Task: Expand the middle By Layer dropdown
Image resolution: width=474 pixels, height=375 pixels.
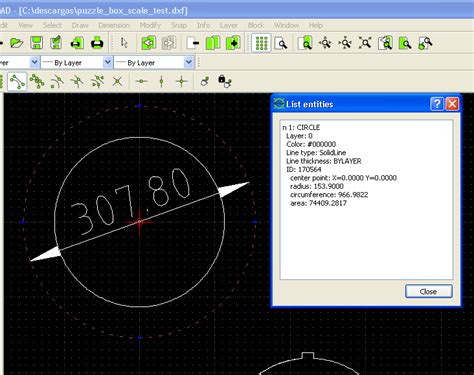Action: 107,62
